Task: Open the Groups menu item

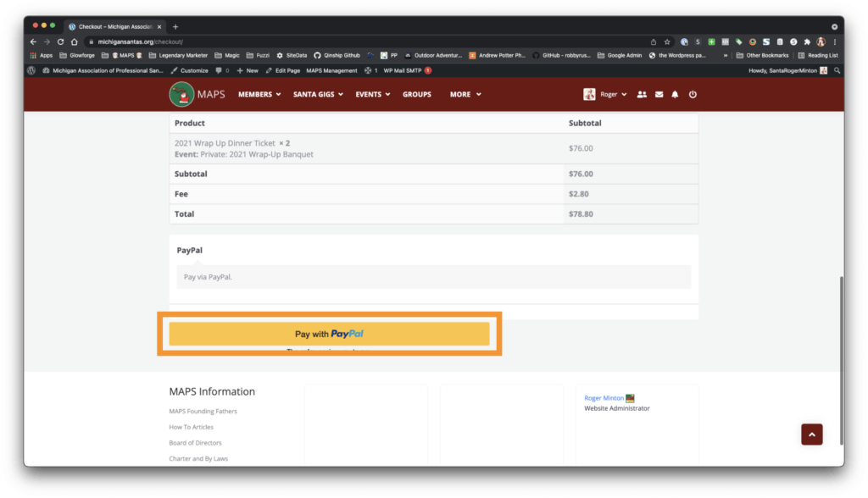Action: (417, 95)
